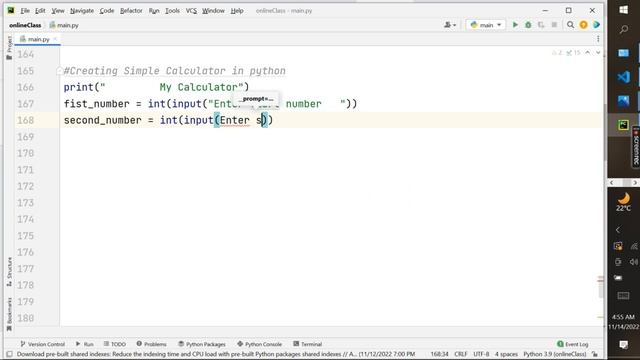This screenshot has width=640, height=360.
Task: Go to next highlighted error arrow
Action: 598,53
